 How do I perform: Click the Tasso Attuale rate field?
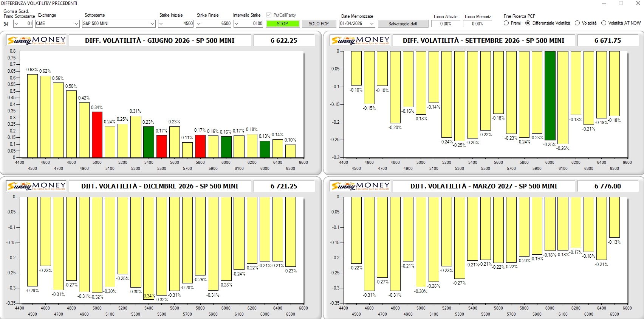446,23
